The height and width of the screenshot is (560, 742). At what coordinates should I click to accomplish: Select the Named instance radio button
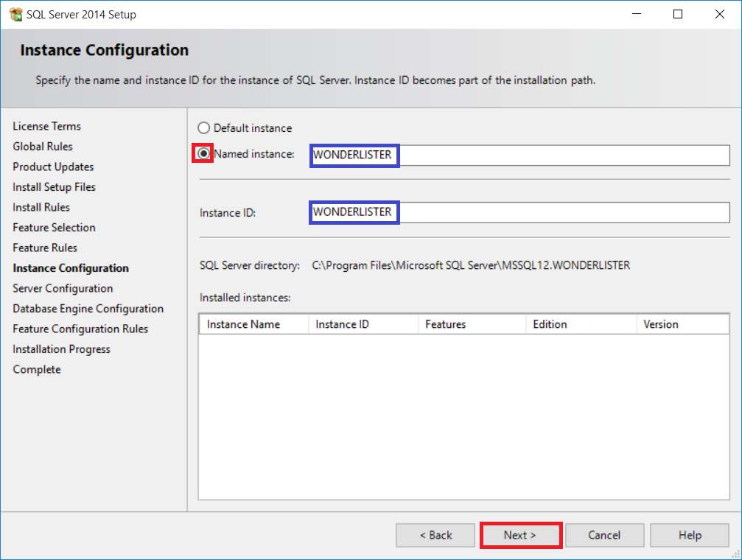pos(203,153)
